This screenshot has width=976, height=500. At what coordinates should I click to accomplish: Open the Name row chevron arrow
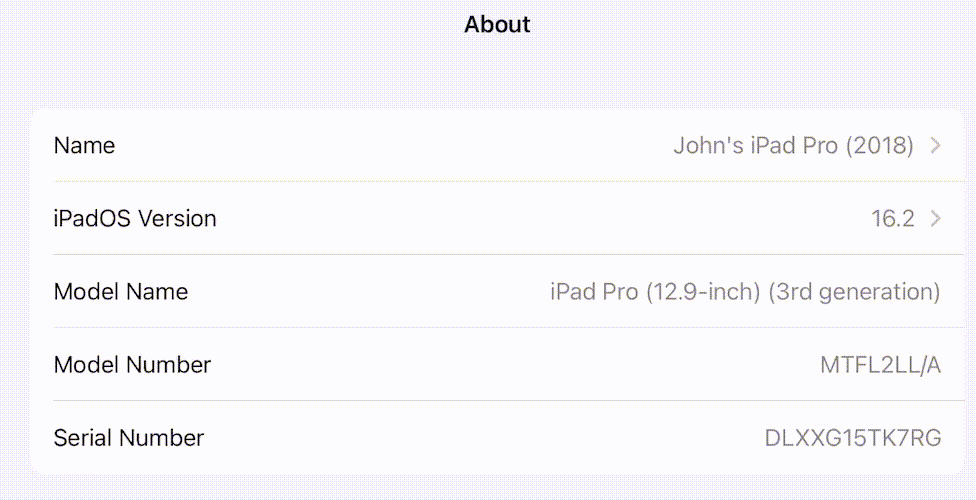(x=936, y=146)
